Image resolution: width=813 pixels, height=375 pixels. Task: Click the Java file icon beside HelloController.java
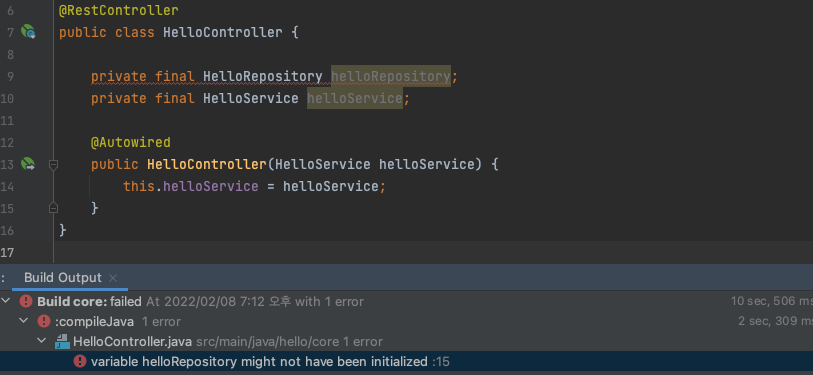pyautogui.click(x=62, y=341)
